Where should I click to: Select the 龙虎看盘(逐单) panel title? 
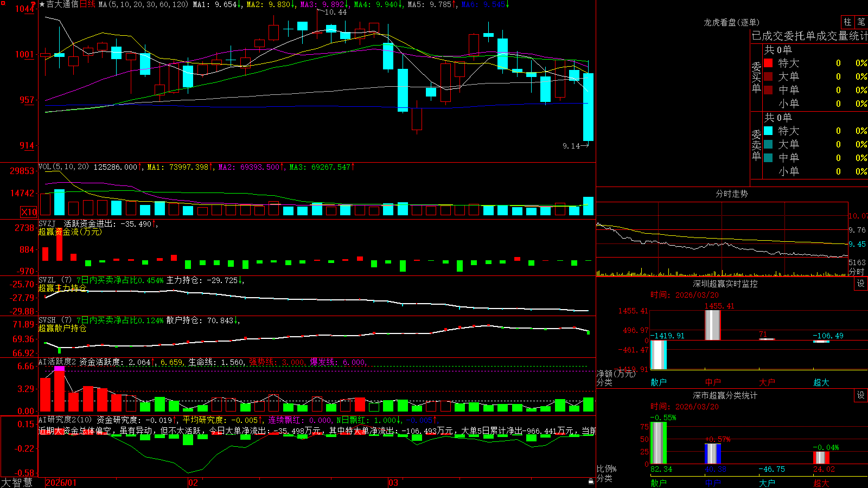[732, 22]
